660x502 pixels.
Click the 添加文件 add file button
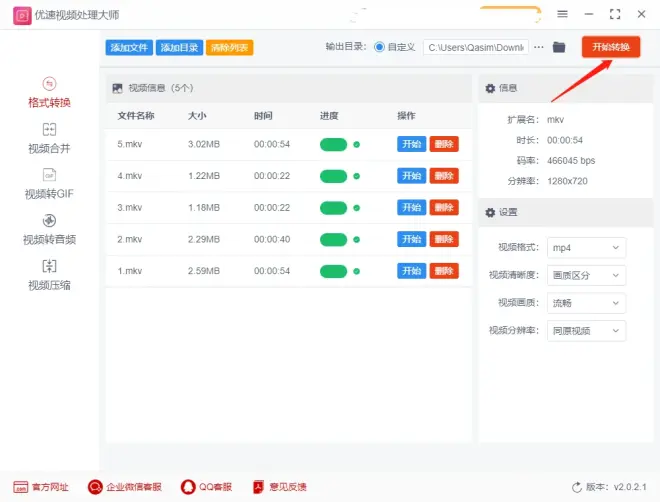[x=129, y=48]
